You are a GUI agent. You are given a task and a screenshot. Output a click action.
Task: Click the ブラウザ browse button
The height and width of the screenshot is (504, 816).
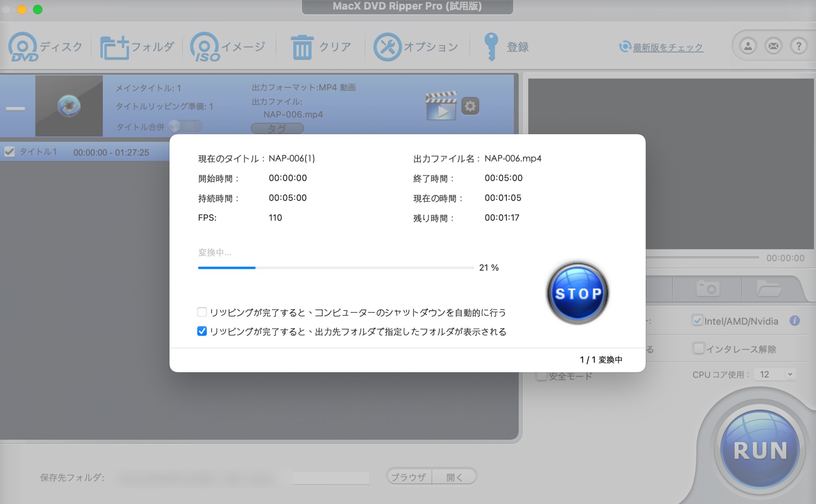[409, 477]
